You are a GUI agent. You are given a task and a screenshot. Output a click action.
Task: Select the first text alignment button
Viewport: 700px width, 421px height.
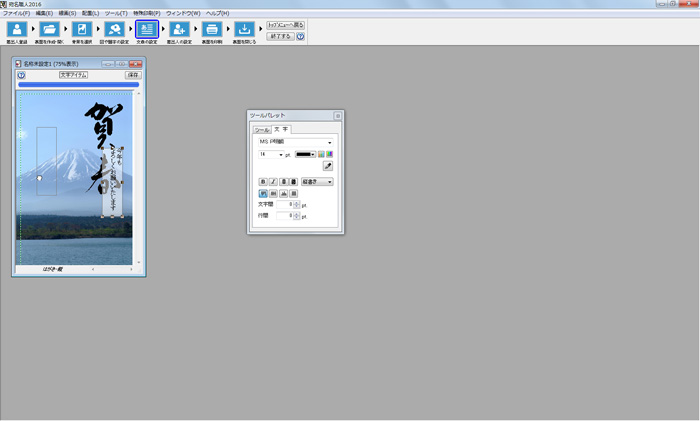[263, 193]
